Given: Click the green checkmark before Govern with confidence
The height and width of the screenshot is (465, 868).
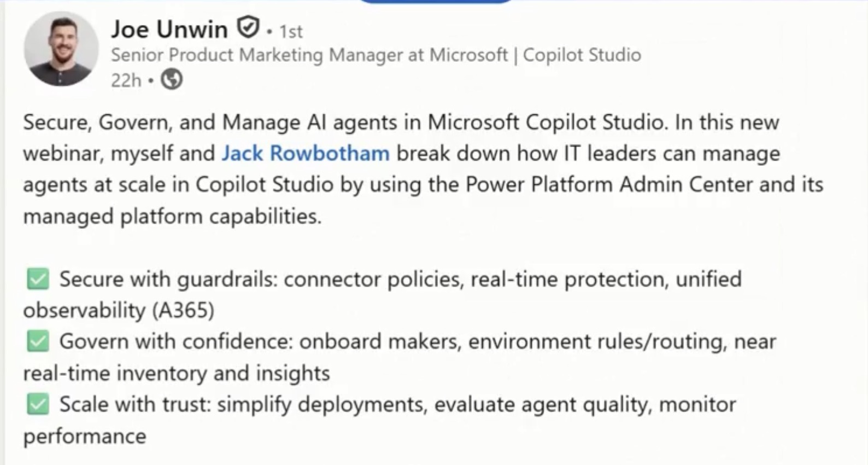Looking at the screenshot, I should (x=38, y=341).
